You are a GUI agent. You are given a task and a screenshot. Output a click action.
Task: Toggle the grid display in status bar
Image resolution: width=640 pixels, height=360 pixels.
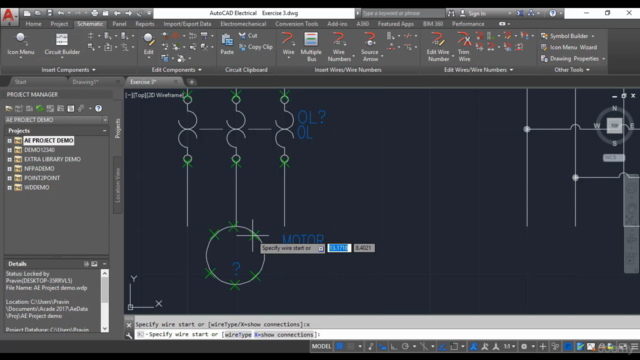(x=340, y=347)
